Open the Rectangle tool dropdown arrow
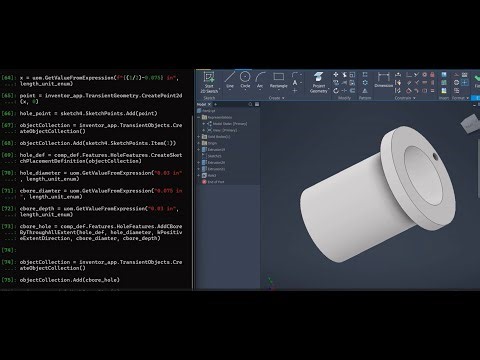The height and width of the screenshot is (360, 480). (278, 90)
